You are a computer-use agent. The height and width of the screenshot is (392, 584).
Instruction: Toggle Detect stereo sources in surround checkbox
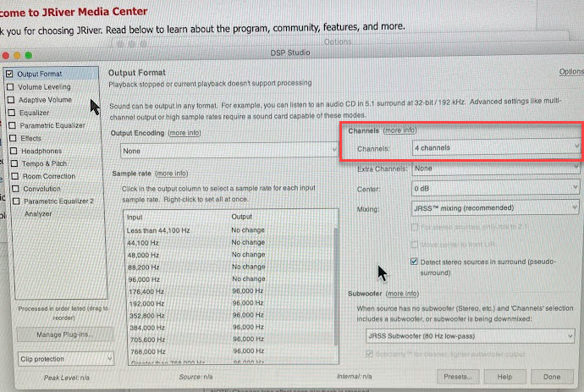pyautogui.click(x=414, y=262)
